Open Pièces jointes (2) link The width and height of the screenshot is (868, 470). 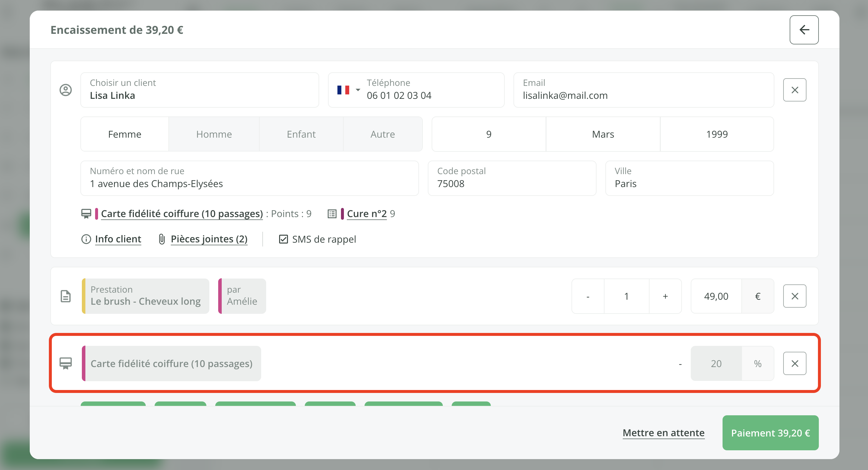[x=209, y=239]
